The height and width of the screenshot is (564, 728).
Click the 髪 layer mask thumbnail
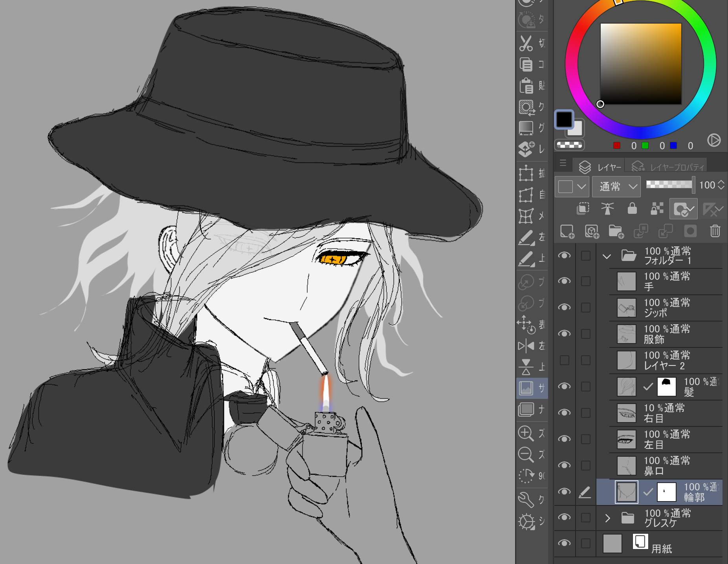(x=666, y=387)
